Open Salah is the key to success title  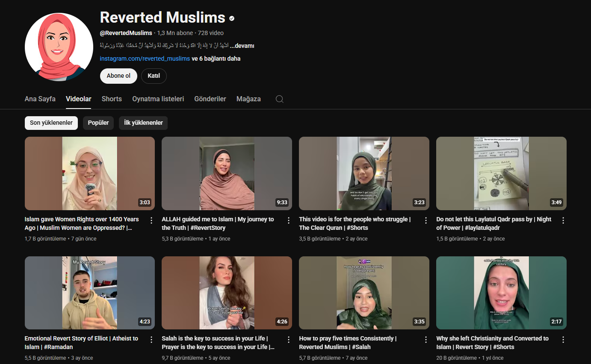[218, 343]
